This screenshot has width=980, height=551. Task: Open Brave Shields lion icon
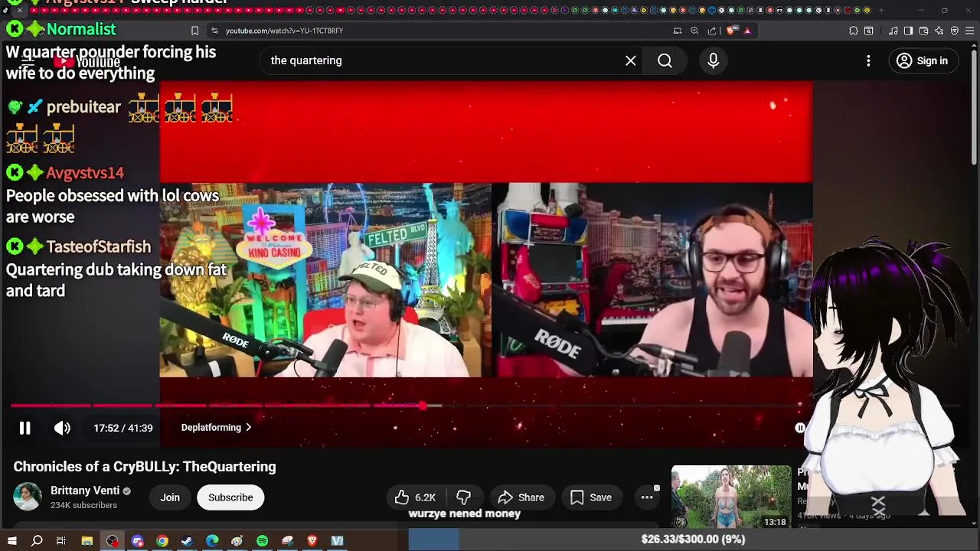(x=731, y=31)
